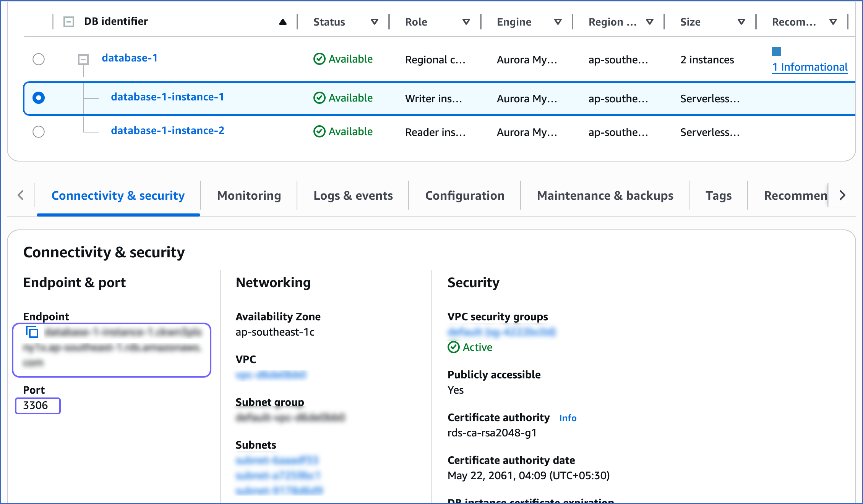Click the Regional cluster role cell
This screenshot has height=504, width=863.
435,60
